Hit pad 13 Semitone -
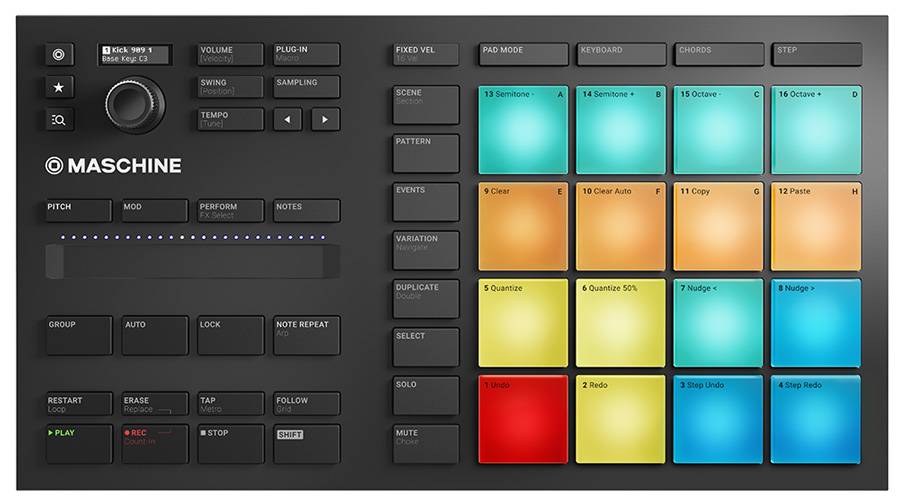The height and width of the screenshot is (502, 900). tap(523, 130)
